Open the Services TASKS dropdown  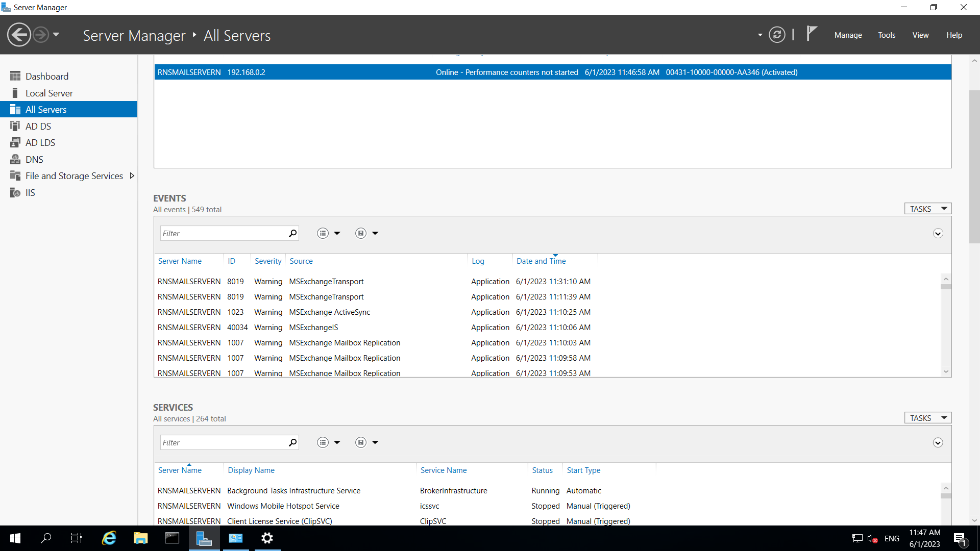pos(928,418)
